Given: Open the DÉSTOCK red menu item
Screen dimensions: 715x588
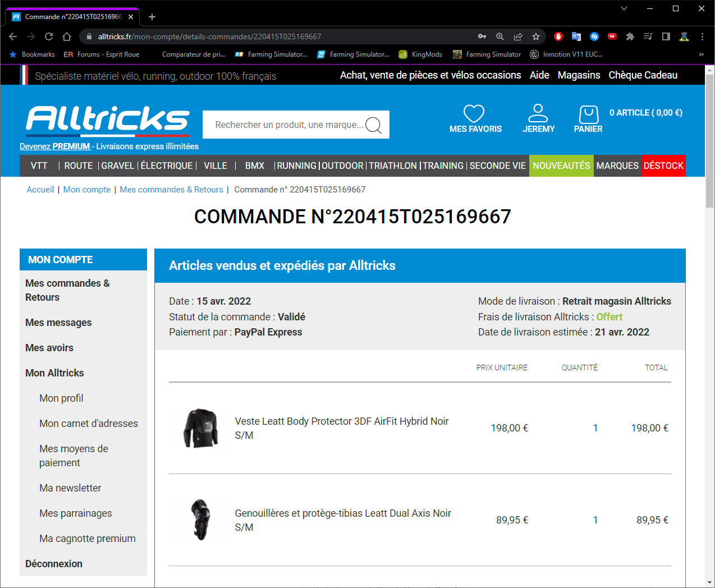Looking at the screenshot, I should point(663,166).
